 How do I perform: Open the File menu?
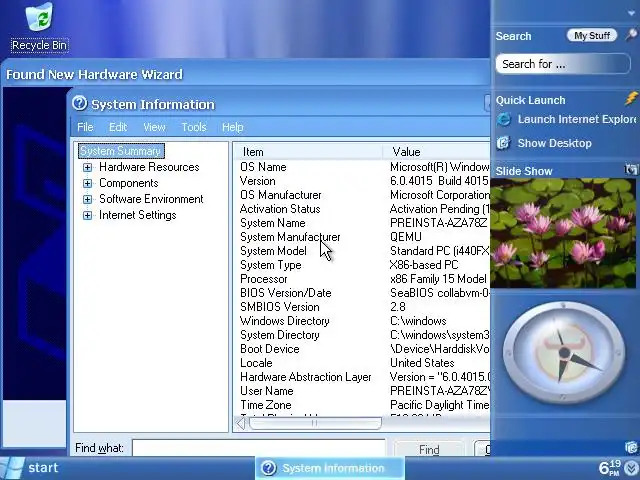[x=85, y=127]
